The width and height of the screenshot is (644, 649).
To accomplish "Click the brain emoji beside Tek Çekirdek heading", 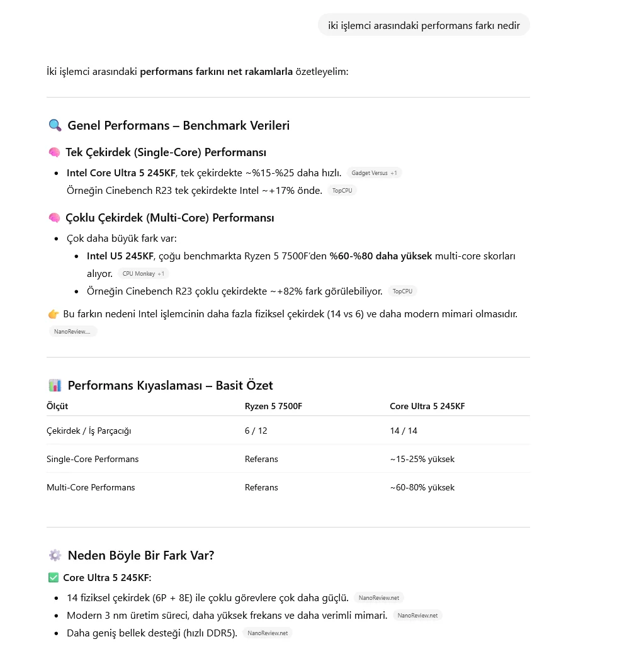I will 54,152.
